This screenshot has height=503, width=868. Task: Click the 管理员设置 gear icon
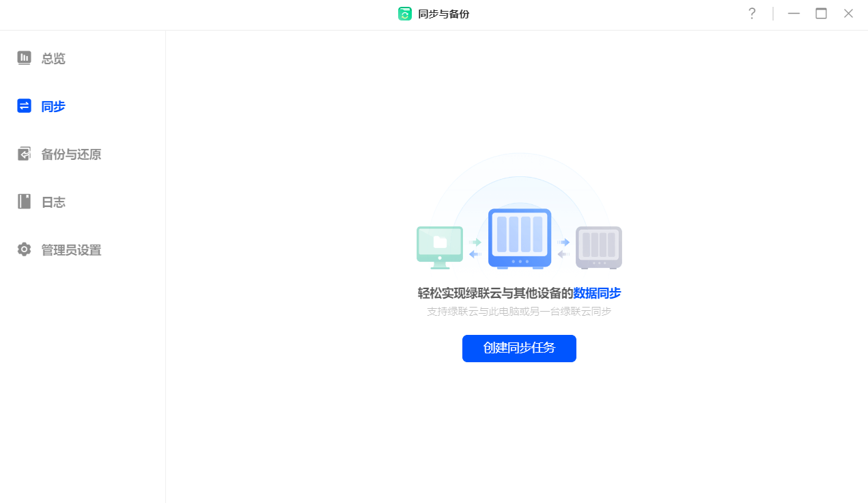click(25, 249)
